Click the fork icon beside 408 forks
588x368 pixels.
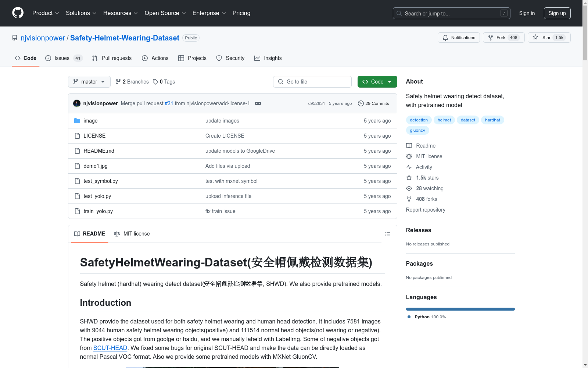click(x=409, y=199)
